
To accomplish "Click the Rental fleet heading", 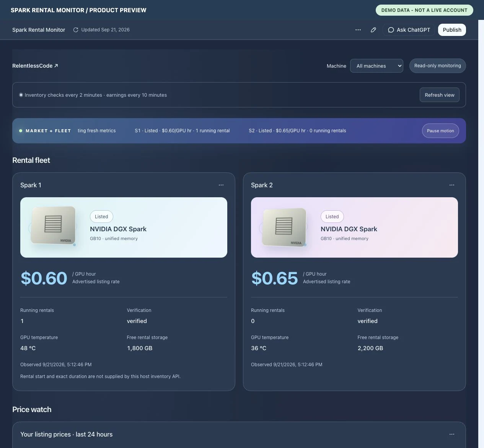I will (x=31, y=160).
